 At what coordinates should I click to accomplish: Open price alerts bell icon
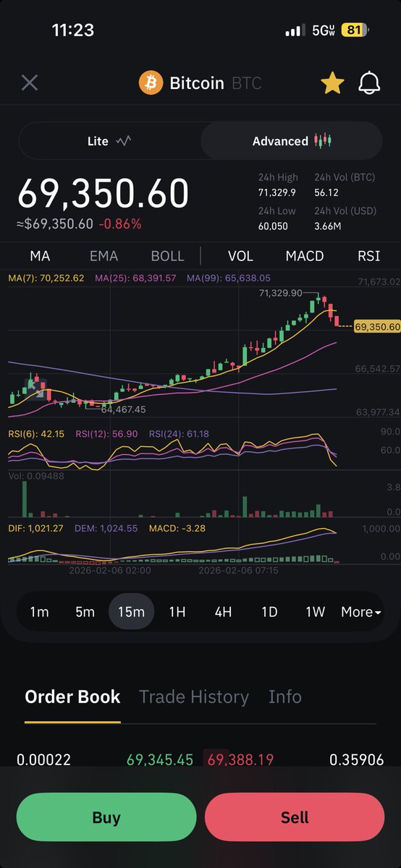click(x=370, y=83)
